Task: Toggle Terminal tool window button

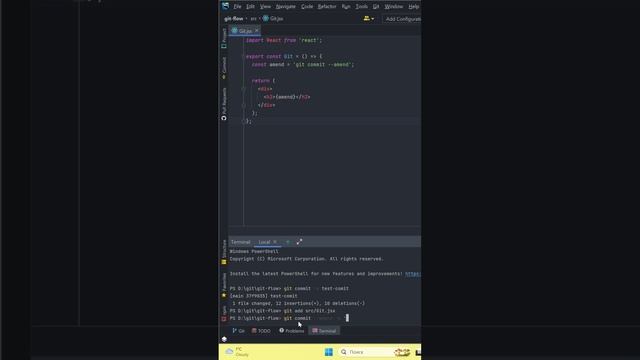Action: coord(324,331)
